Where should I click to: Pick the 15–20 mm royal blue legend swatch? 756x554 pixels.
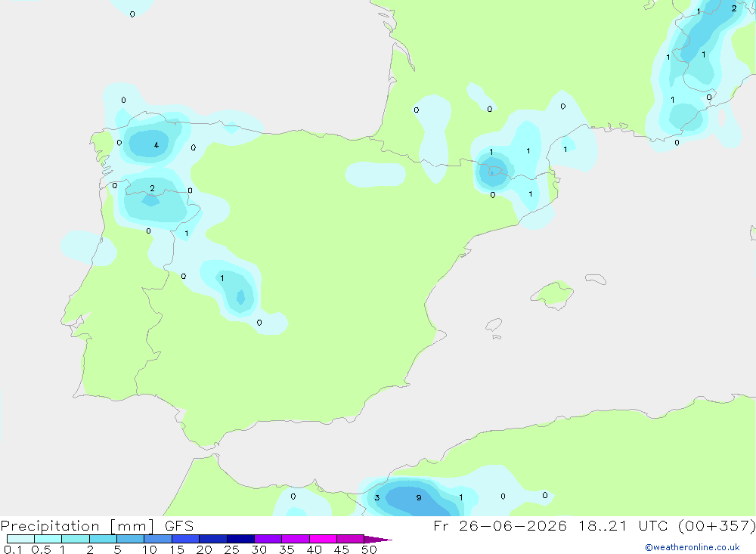tap(186, 539)
